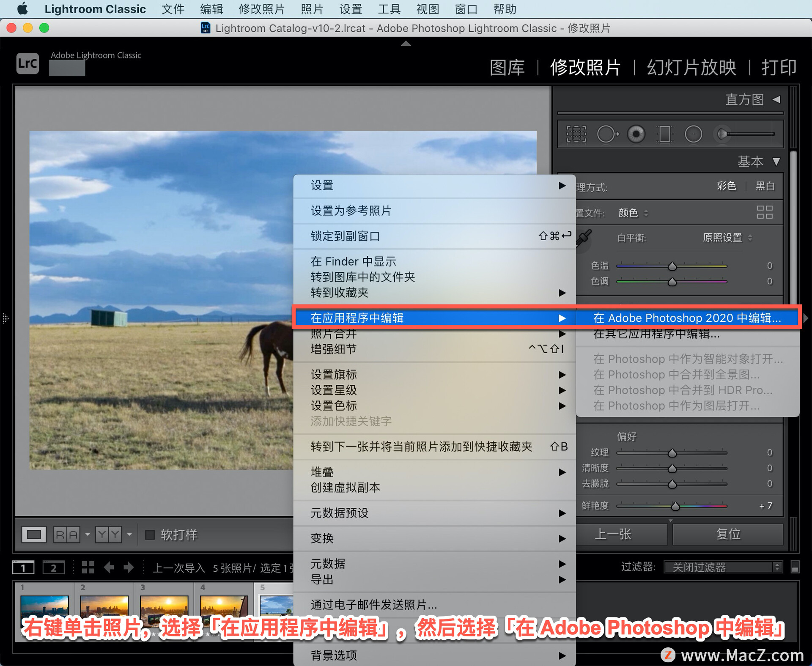Open the 原照设置 white balance dropdown
Viewport: 812px width, 666px height.
point(727,238)
